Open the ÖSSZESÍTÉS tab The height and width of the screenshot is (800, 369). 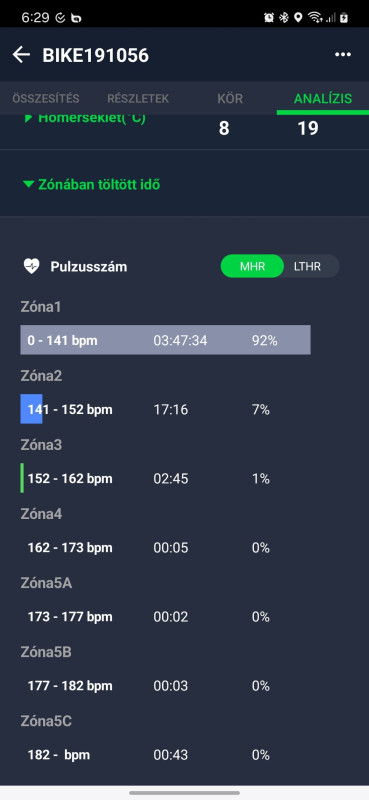46,98
